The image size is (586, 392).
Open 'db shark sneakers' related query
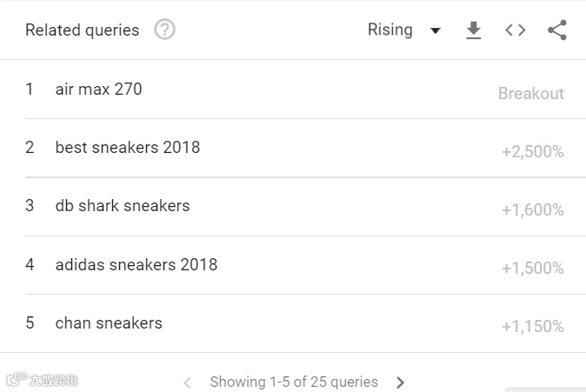tap(122, 205)
